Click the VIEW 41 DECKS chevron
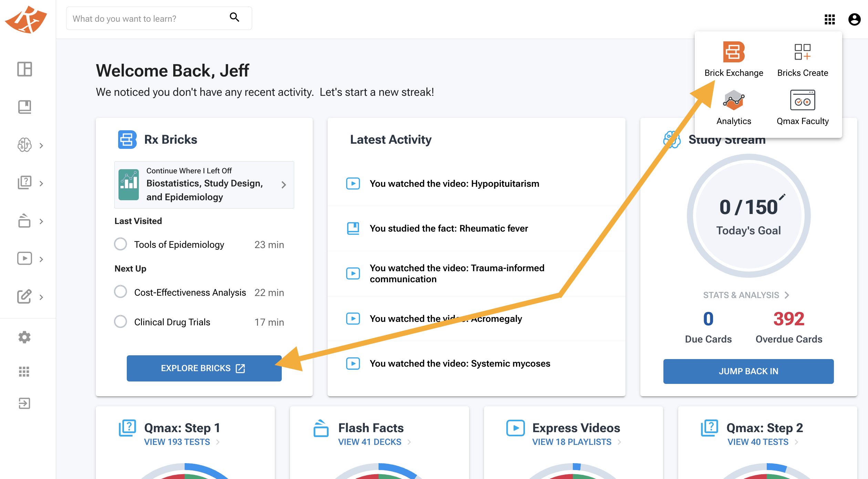The image size is (868, 479). (x=409, y=442)
